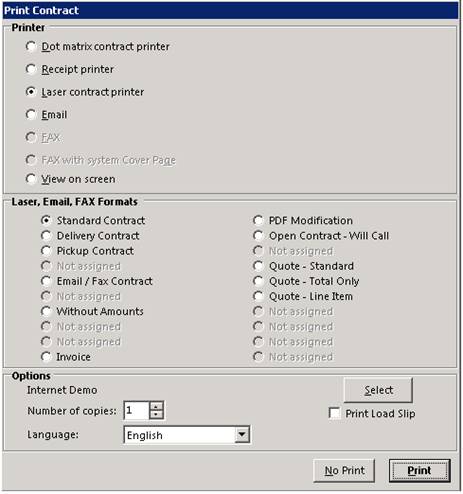Click the Number of copies input field
Screen dimensions: 463x494
pos(137,411)
